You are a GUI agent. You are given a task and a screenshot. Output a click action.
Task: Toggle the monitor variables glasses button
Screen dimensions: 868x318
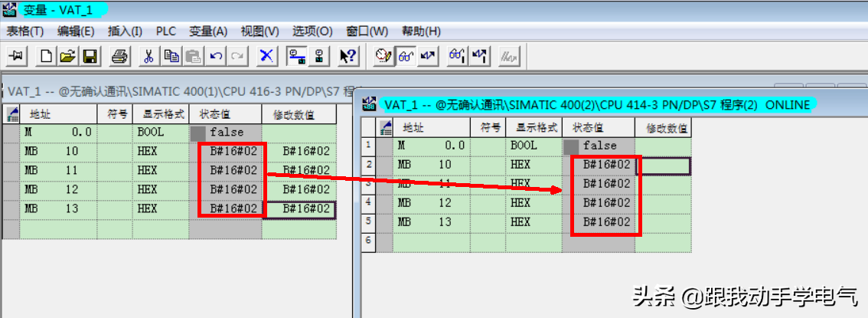(x=406, y=56)
